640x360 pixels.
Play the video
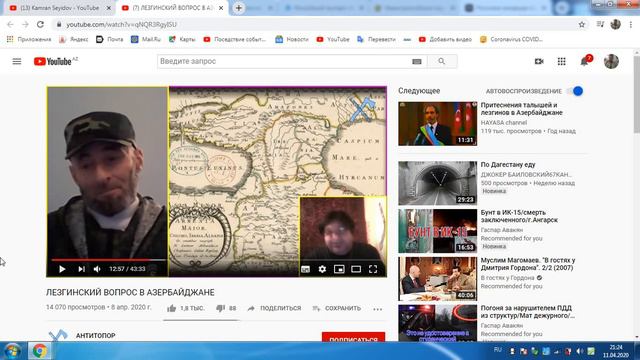[62, 269]
